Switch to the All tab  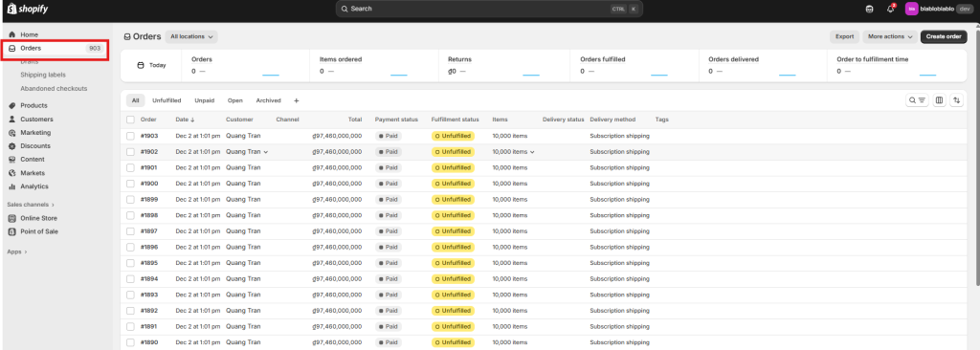click(x=135, y=100)
